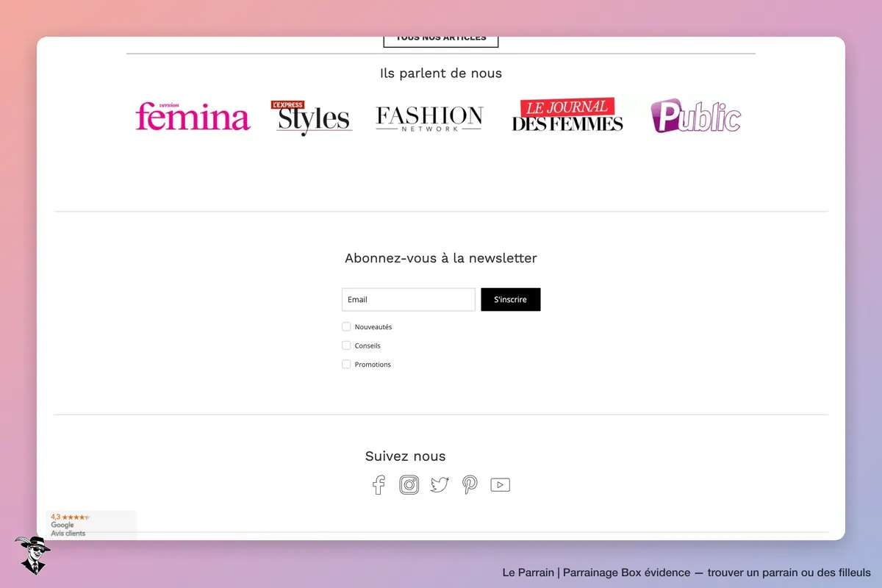Tick the Conseils checkbox

tap(346, 345)
